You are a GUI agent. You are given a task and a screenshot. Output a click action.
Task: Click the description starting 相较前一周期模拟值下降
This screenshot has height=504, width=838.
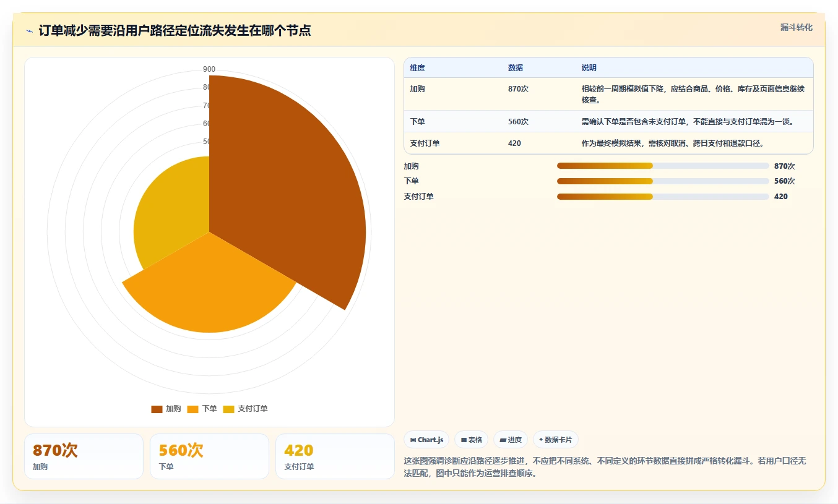693,94
